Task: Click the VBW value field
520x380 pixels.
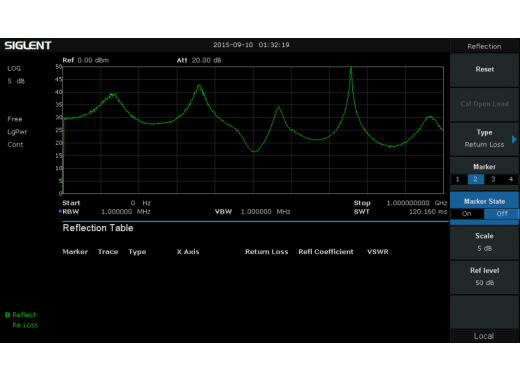Action: 265,212
